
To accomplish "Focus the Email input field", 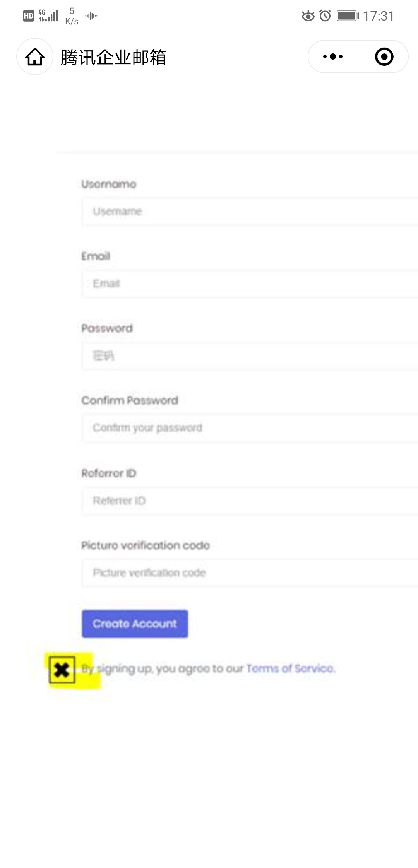I will tap(250, 284).
